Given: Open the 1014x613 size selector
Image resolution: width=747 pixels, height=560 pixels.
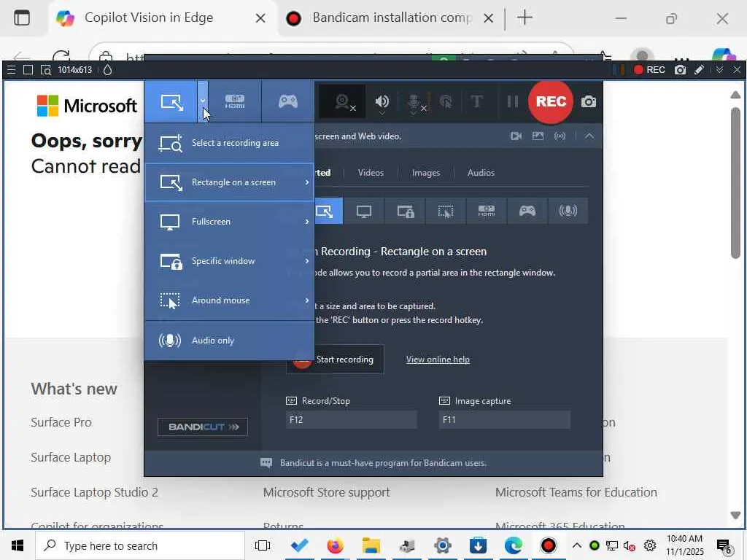Looking at the screenshot, I should click(x=75, y=70).
